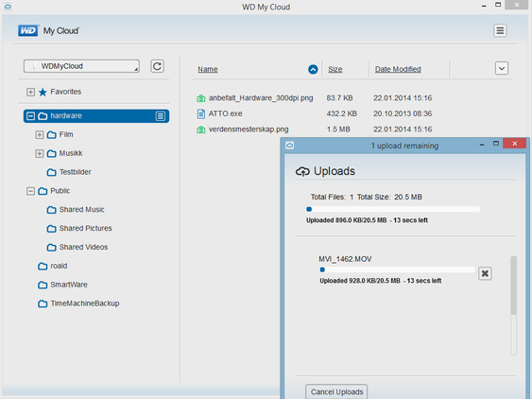This screenshot has width=532, height=399.
Task: Sort file list by Name column
Action: [208, 69]
